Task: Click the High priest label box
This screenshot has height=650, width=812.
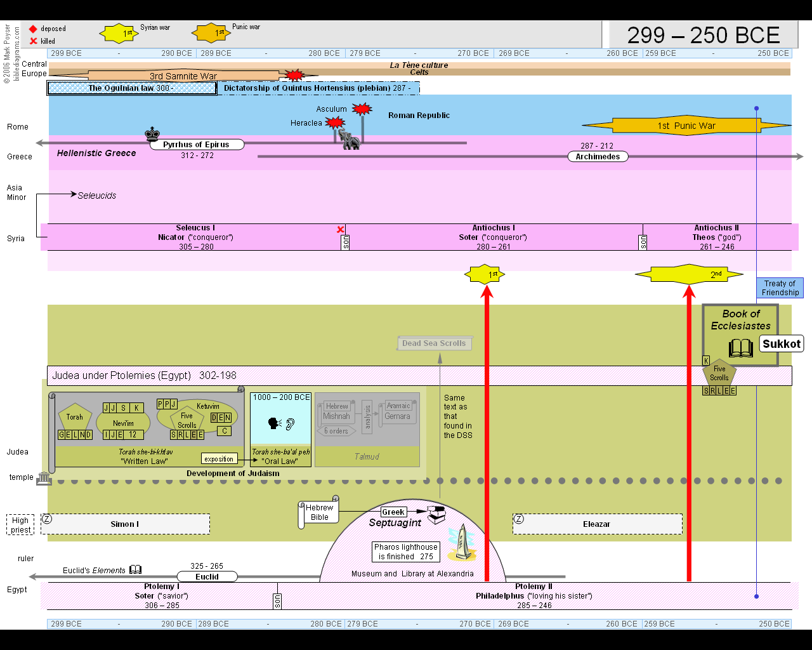Action: pyautogui.click(x=20, y=525)
